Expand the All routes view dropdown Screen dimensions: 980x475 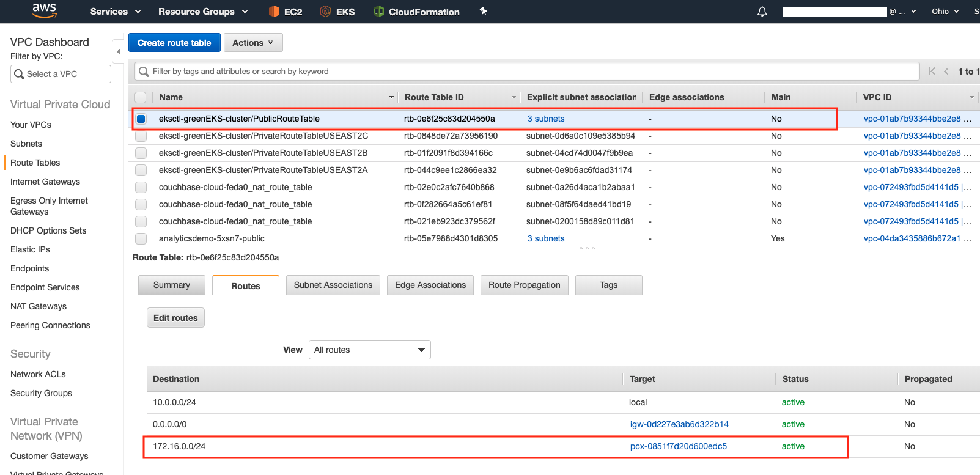tap(369, 350)
